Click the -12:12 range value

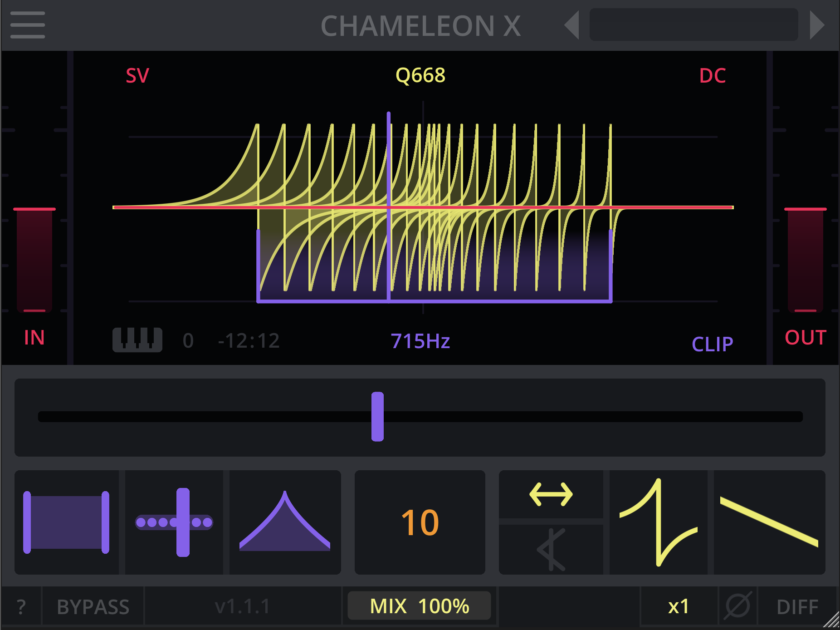[249, 341]
